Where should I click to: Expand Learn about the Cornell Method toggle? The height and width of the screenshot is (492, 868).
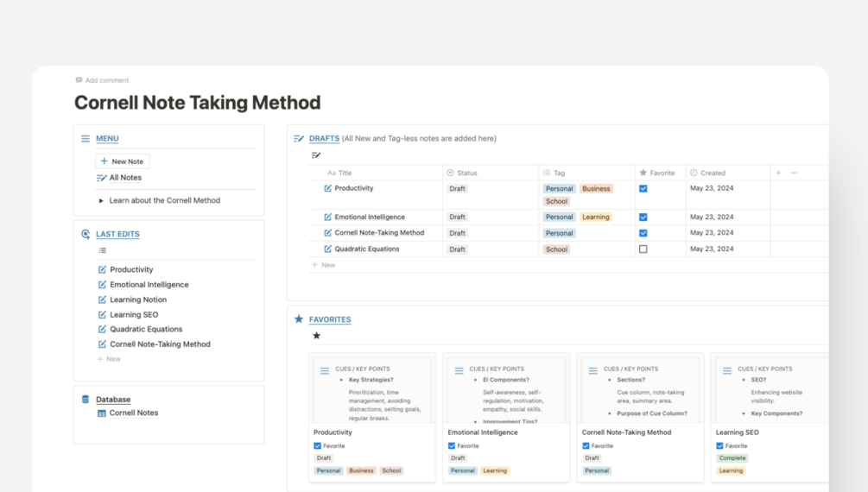coord(101,200)
